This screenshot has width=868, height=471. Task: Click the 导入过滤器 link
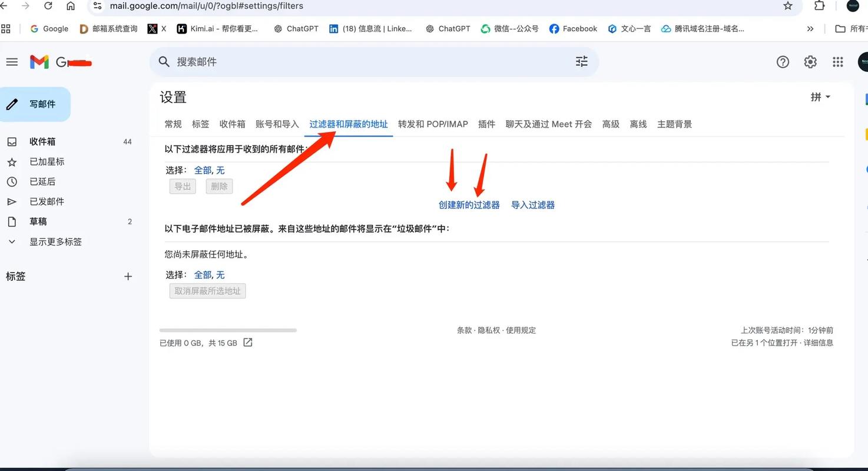click(x=532, y=204)
